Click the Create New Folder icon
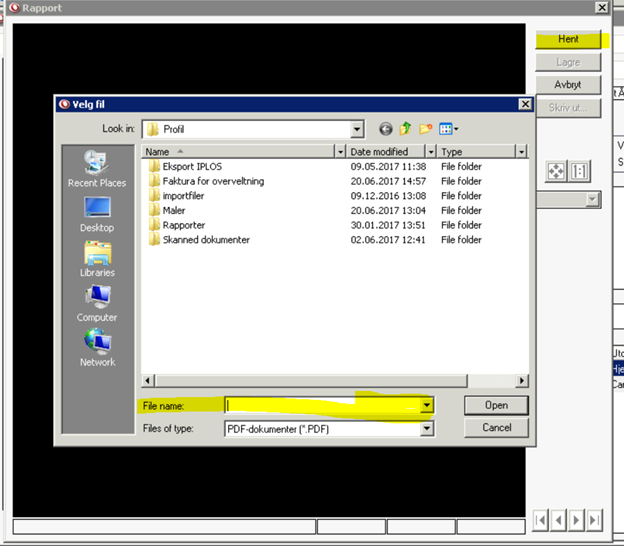 coord(426,129)
